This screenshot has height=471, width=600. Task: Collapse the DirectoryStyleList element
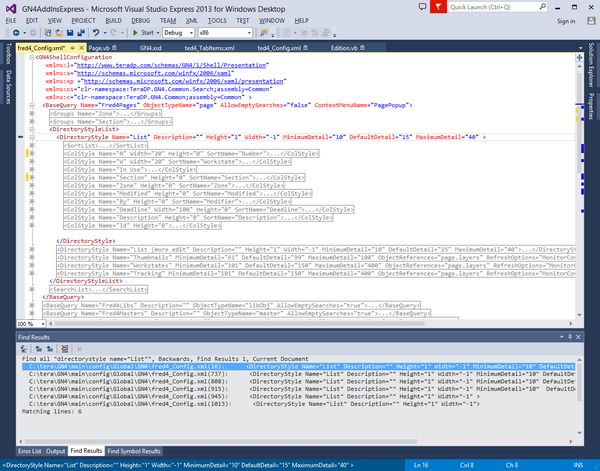tap(32, 129)
